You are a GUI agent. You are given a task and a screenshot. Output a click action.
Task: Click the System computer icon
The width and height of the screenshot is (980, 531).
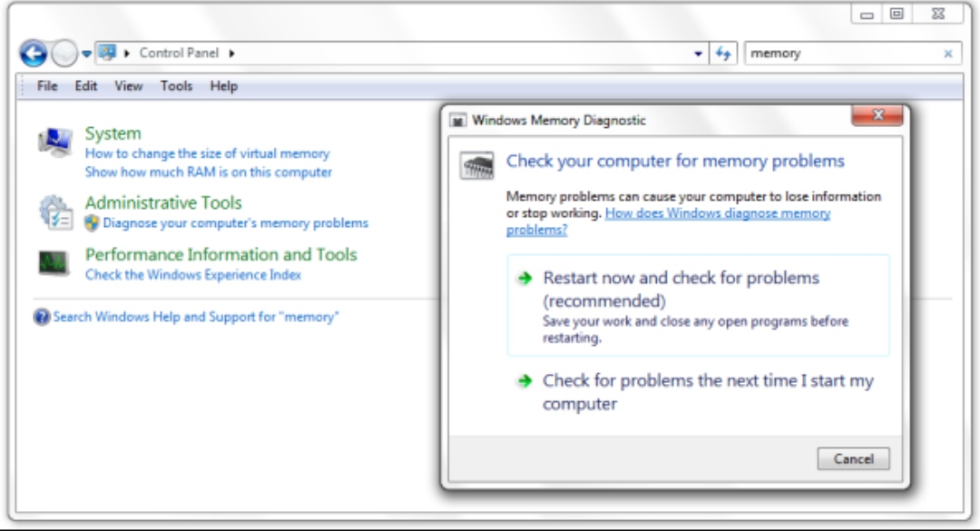[x=55, y=143]
